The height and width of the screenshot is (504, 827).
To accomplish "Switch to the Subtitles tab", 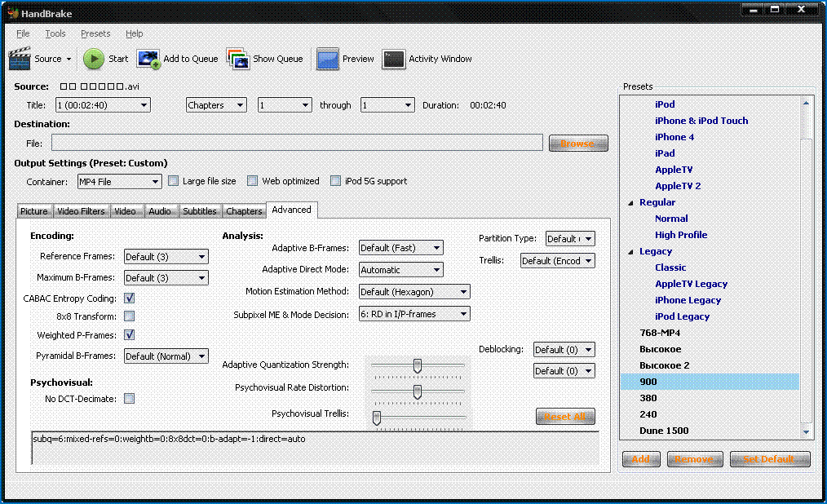I will [199, 211].
